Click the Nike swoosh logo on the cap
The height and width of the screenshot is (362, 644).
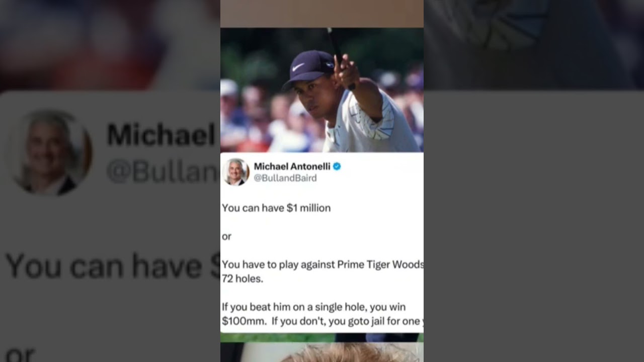point(298,66)
